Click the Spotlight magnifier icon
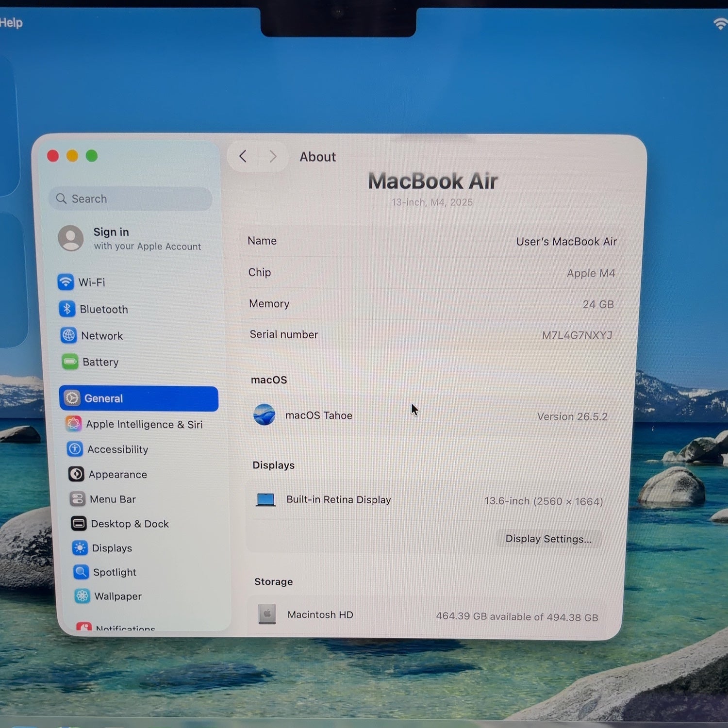This screenshot has height=728, width=728. click(x=81, y=572)
